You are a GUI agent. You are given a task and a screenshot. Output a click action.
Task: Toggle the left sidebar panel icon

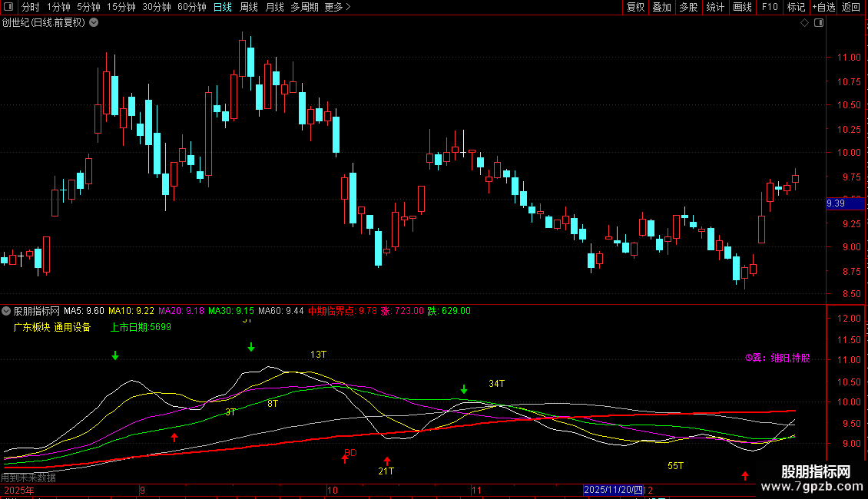click(x=8, y=7)
